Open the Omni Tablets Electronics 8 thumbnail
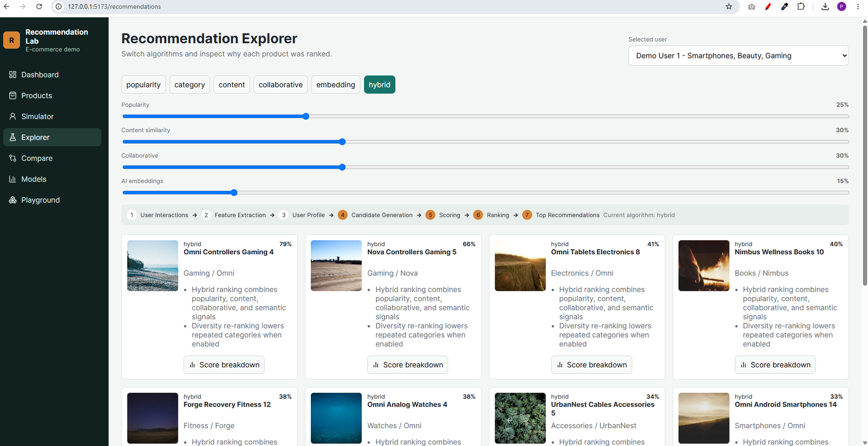Image resolution: width=868 pixels, height=446 pixels. coord(520,266)
